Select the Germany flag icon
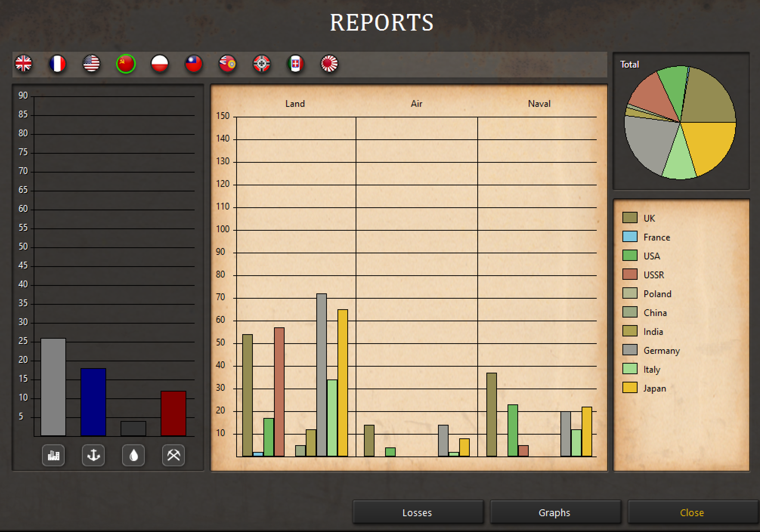 (262, 63)
